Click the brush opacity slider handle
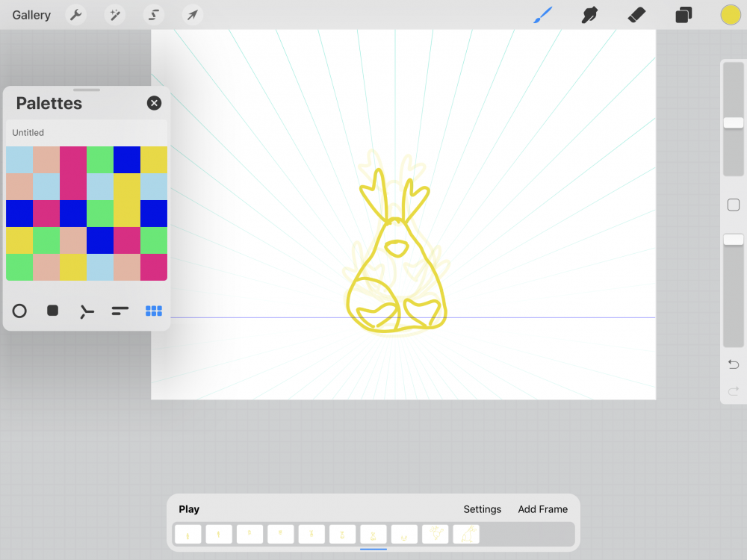 tap(734, 240)
